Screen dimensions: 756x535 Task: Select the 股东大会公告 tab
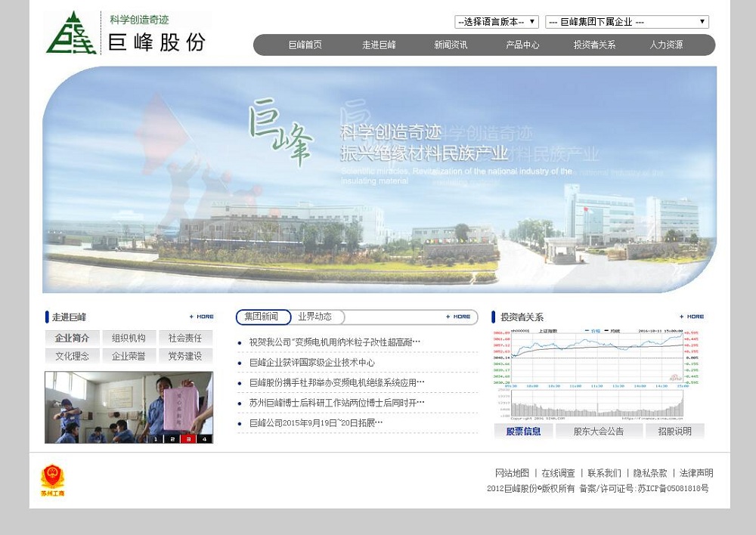[599, 431]
